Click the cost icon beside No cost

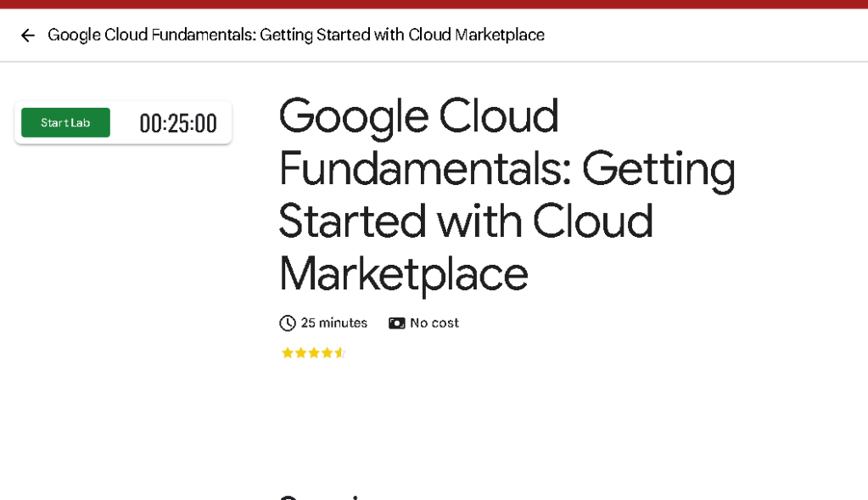coord(397,323)
